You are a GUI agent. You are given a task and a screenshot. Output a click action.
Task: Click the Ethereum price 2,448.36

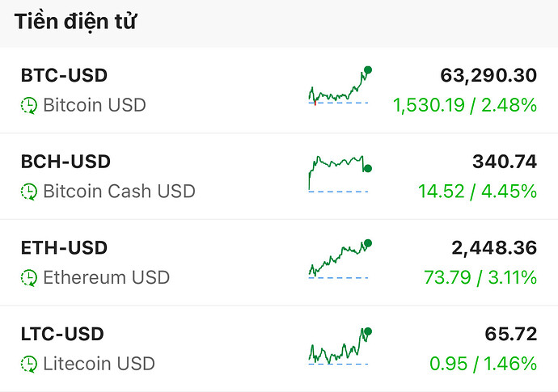pos(495,247)
